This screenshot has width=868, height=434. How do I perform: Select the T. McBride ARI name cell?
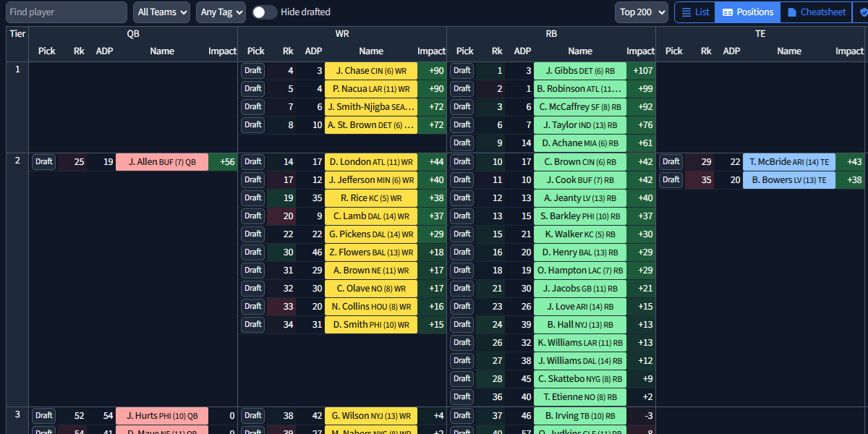(789, 162)
